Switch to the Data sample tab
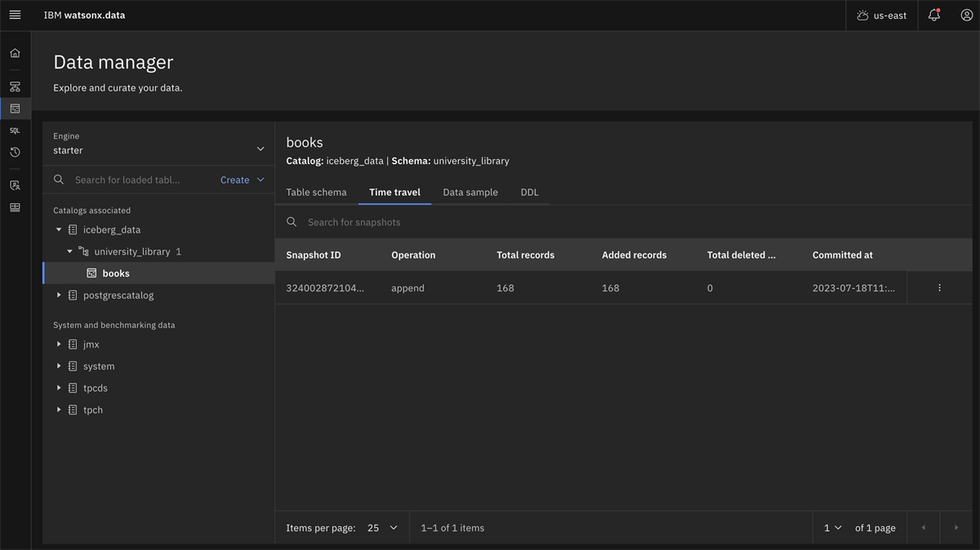Screen dimensions: 980x550 (x=470, y=193)
